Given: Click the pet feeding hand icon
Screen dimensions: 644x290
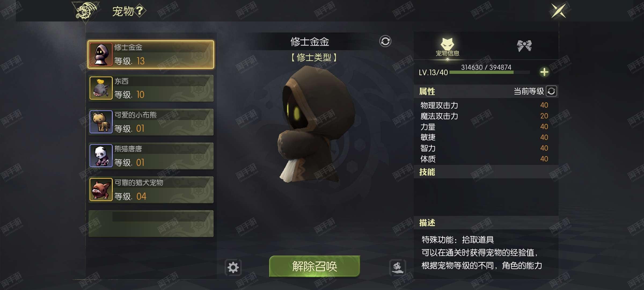Looking at the screenshot, I should 397,267.
